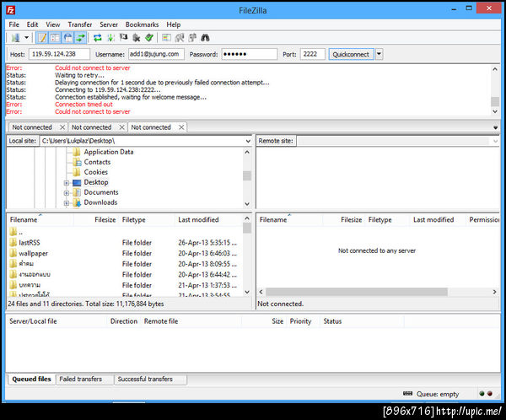Click the message log scrollbar thumb
The height and width of the screenshot is (420, 506).
[495, 101]
